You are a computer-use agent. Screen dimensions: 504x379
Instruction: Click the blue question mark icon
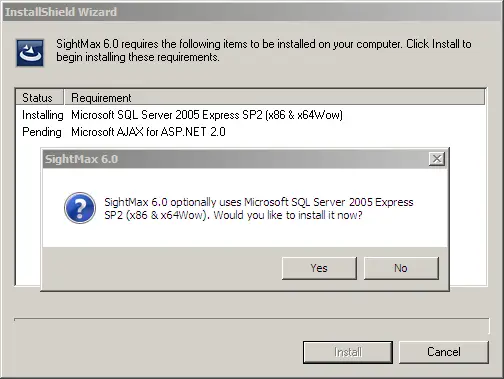point(80,208)
